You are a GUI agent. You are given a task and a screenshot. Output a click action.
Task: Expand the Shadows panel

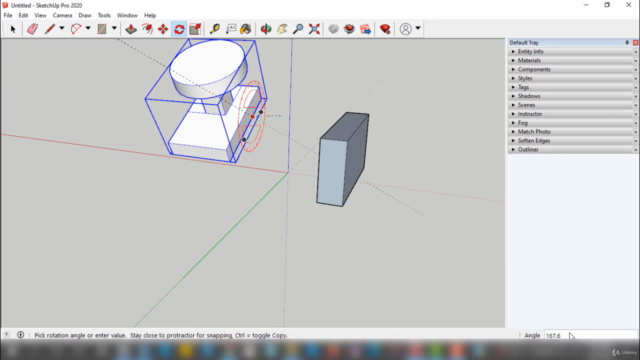click(x=573, y=96)
